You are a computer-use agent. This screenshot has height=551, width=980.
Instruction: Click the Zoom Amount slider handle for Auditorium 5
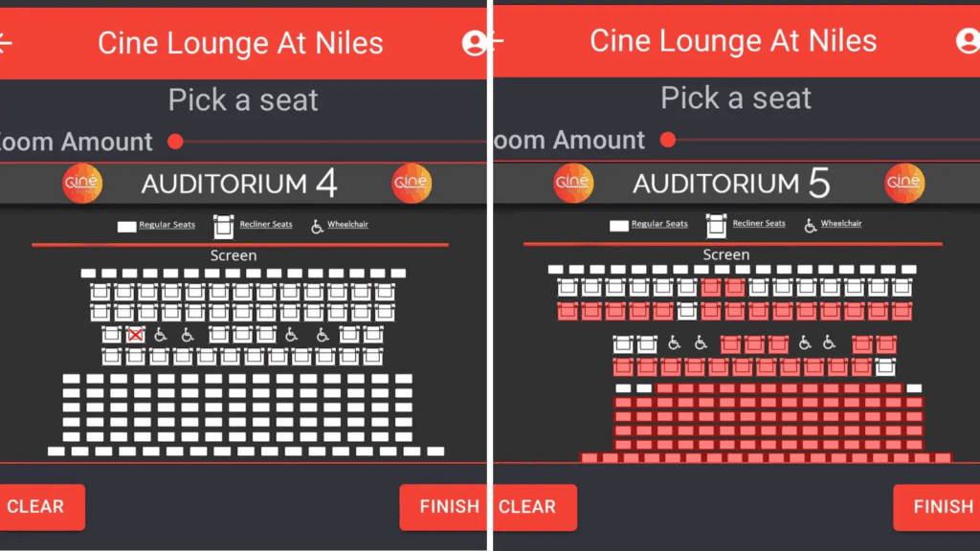coord(668,141)
